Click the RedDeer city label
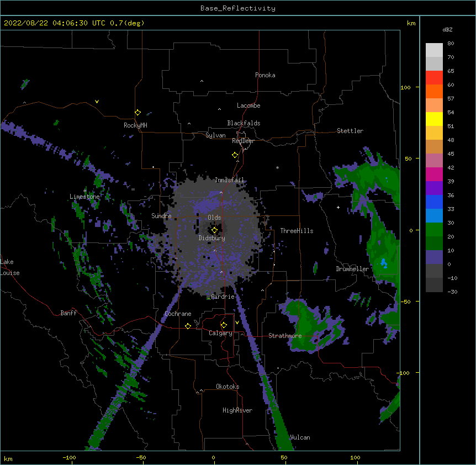Image resolution: width=476 pixels, height=465 pixels. point(243,141)
